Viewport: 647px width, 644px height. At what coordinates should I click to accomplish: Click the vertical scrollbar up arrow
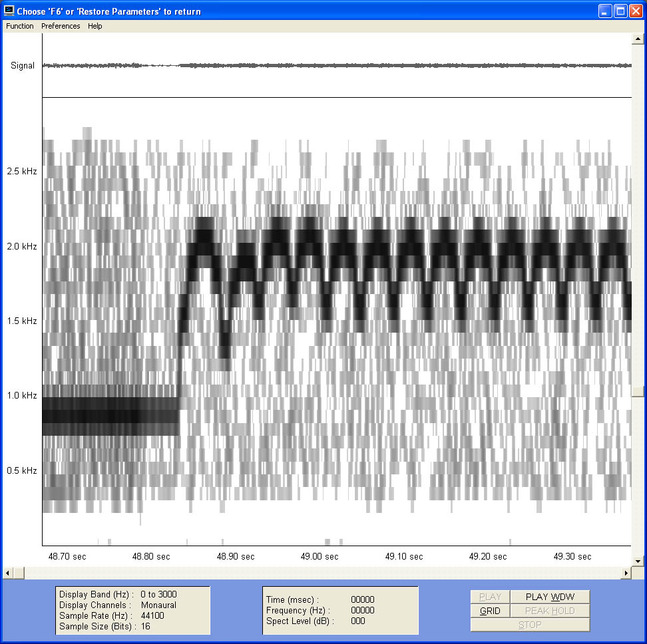coord(638,39)
